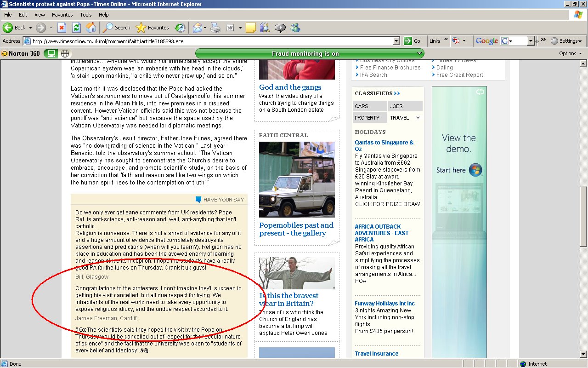
Task: Click the Have Your Say speech bubble icon
Action: click(x=198, y=200)
